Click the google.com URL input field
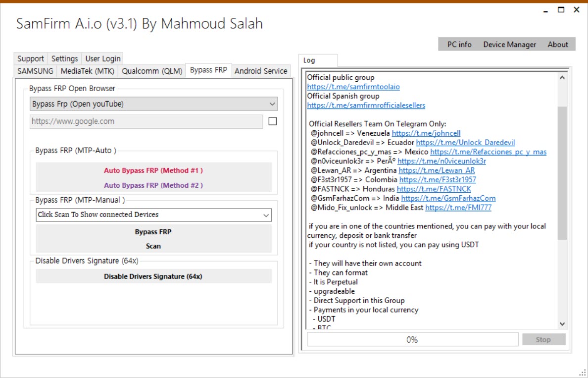Image resolution: width=588 pixels, height=378 pixels. pos(146,121)
